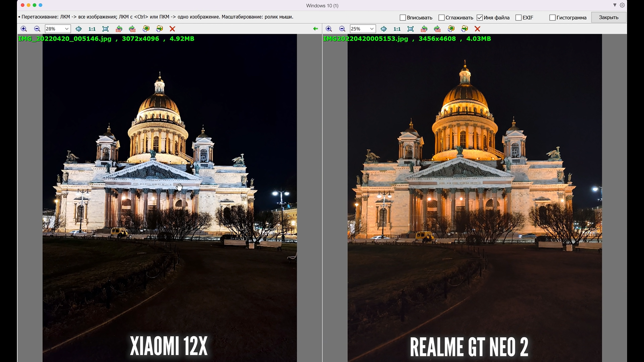The width and height of the screenshot is (644, 362).
Task: Toggle the Сглаживать checkbox
Action: tap(442, 18)
